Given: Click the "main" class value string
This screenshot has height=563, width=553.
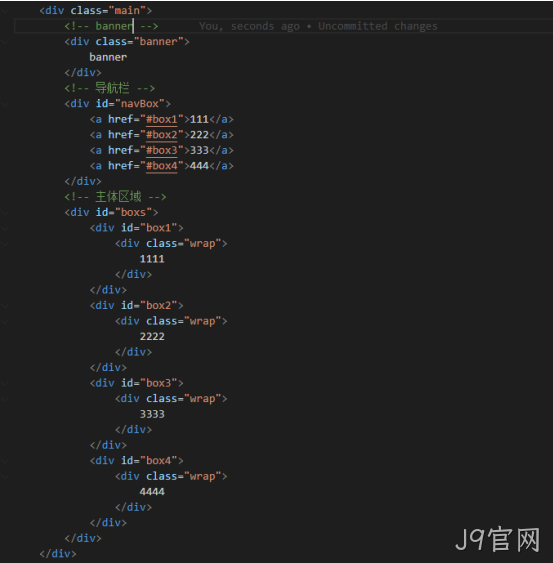Looking at the screenshot, I should click(x=127, y=11).
